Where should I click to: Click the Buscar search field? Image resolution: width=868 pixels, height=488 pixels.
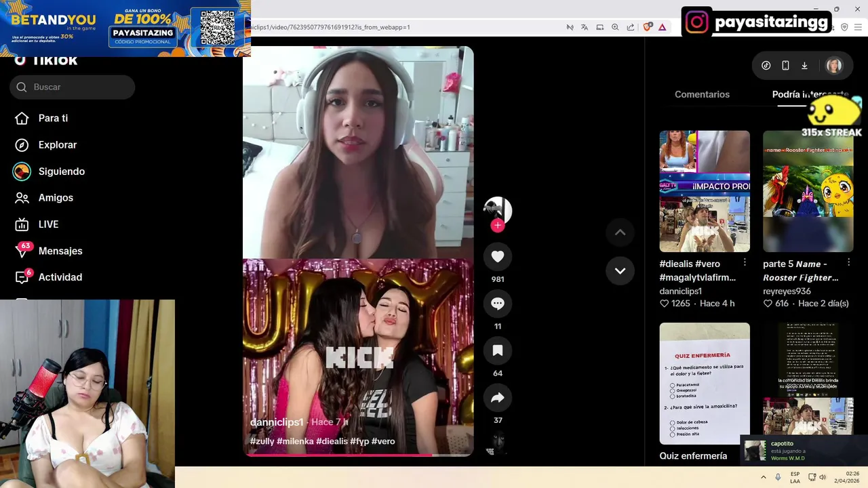[73, 87]
